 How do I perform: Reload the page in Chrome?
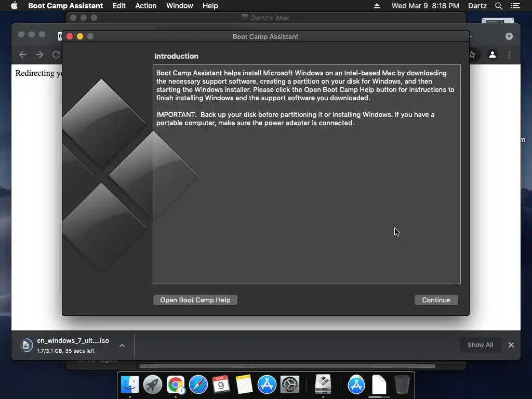tap(56, 55)
